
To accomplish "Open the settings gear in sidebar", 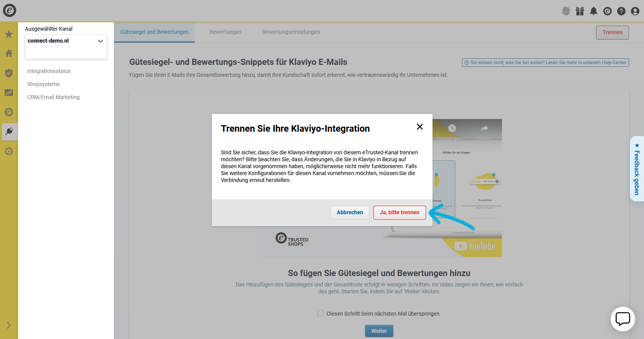I will pyautogui.click(x=9, y=151).
